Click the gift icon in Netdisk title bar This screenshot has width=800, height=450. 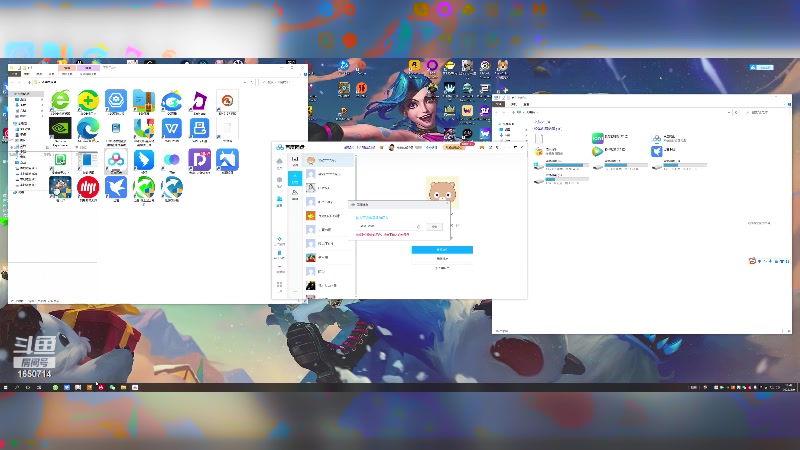[x=482, y=147]
